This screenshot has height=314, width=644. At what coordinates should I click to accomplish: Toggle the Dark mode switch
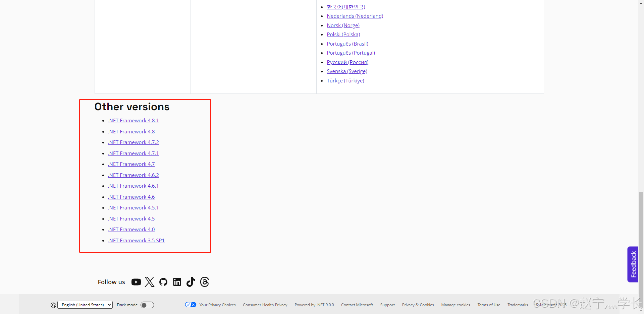tap(147, 305)
